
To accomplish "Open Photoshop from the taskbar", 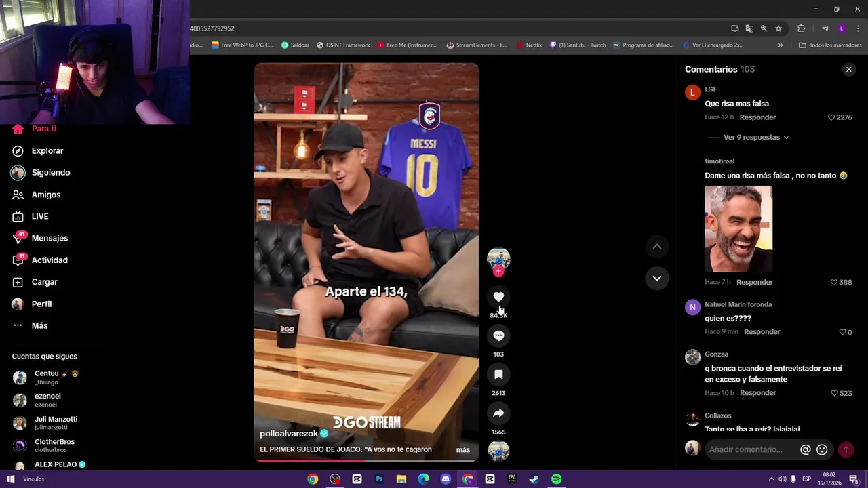I will (379, 479).
